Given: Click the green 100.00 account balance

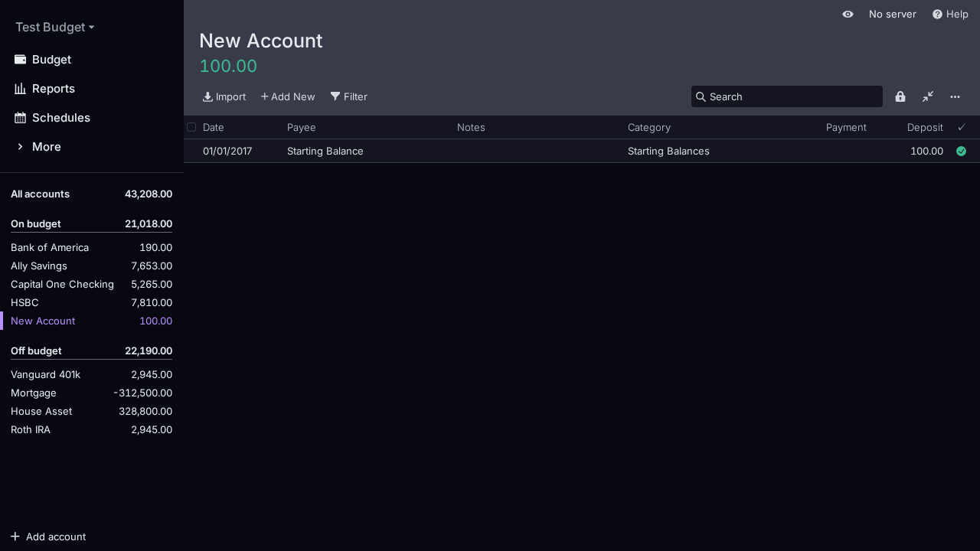Looking at the screenshot, I should [x=228, y=67].
